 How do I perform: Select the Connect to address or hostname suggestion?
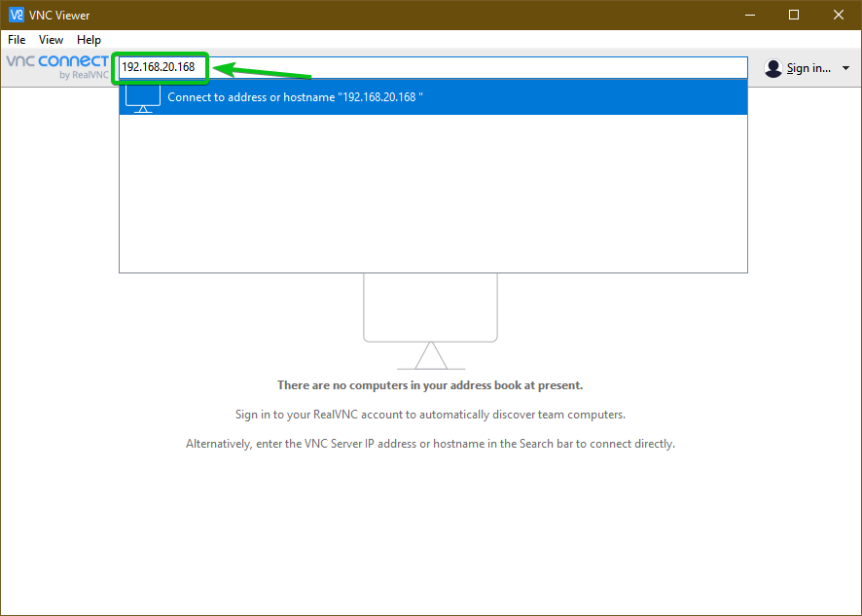coord(433,97)
